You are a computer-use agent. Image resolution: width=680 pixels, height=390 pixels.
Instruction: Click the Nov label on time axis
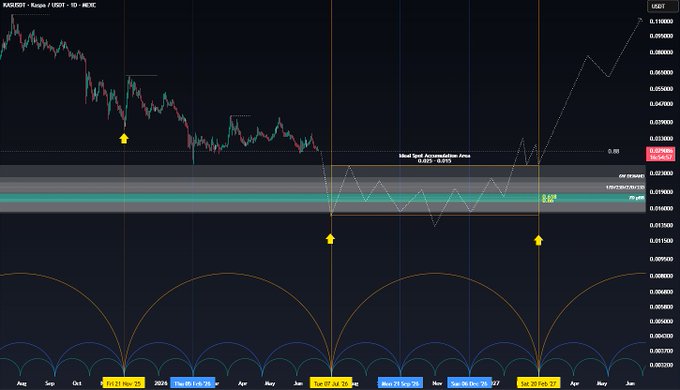pyautogui.click(x=437, y=383)
